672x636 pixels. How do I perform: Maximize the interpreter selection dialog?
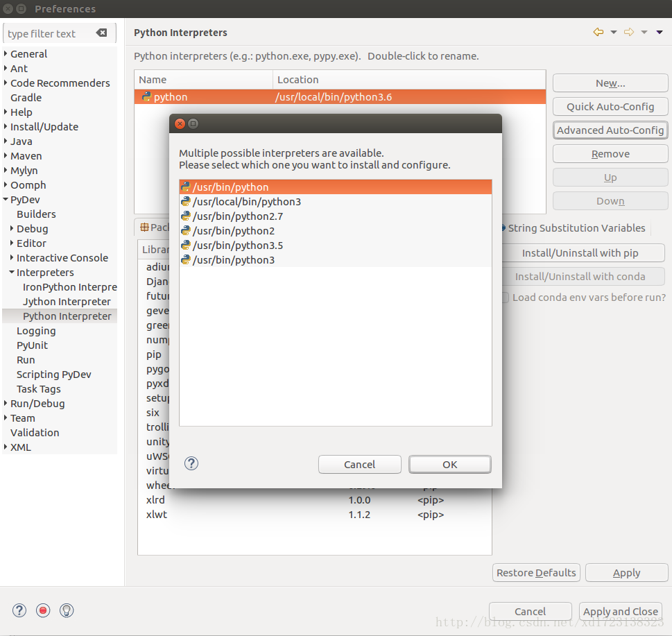[x=193, y=124]
